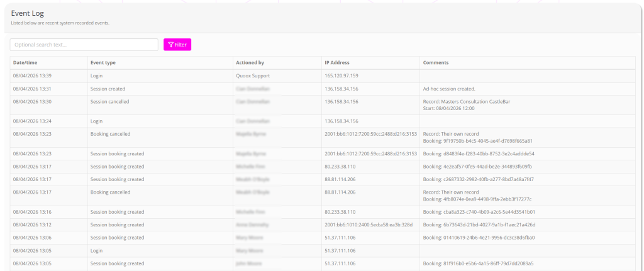Select the 08/04/2026 13:12 timestamp cell
The width and height of the screenshot is (644, 271).
(x=32, y=224)
